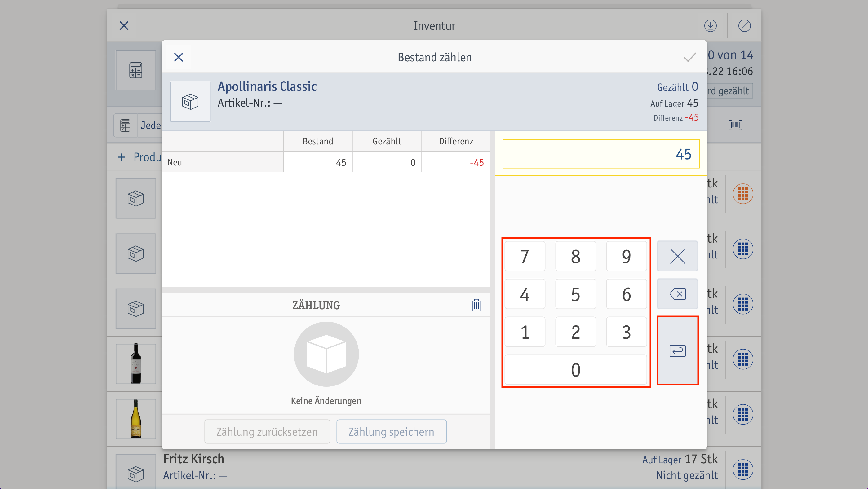Open numpad grid icon for Fritz Kirsch
This screenshot has width=868, height=489.
tap(743, 469)
